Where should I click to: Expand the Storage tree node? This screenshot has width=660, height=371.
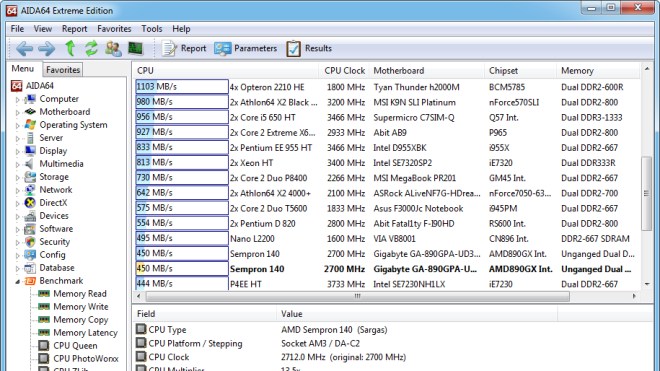(17, 178)
